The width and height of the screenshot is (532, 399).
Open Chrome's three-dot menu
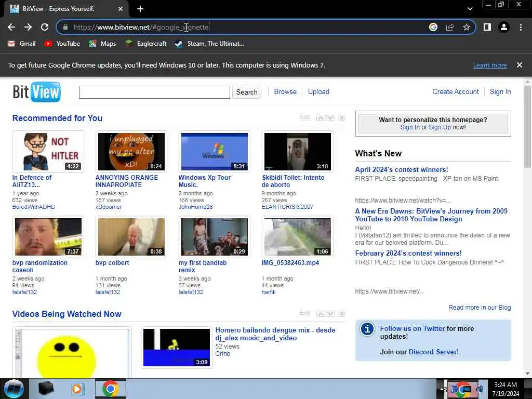point(521,27)
